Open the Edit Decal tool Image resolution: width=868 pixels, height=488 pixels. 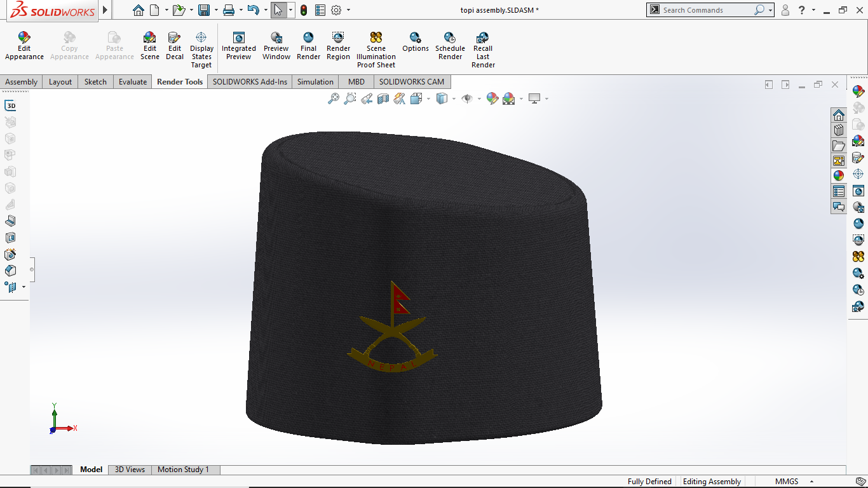pyautogui.click(x=175, y=46)
